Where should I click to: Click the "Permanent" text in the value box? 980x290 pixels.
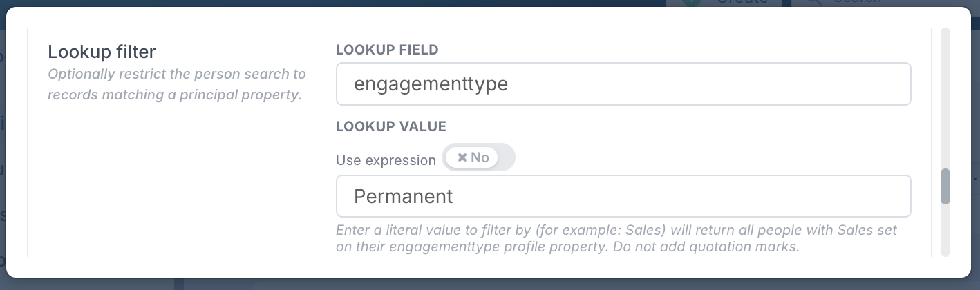pyautogui.click(x=403, y=196)
